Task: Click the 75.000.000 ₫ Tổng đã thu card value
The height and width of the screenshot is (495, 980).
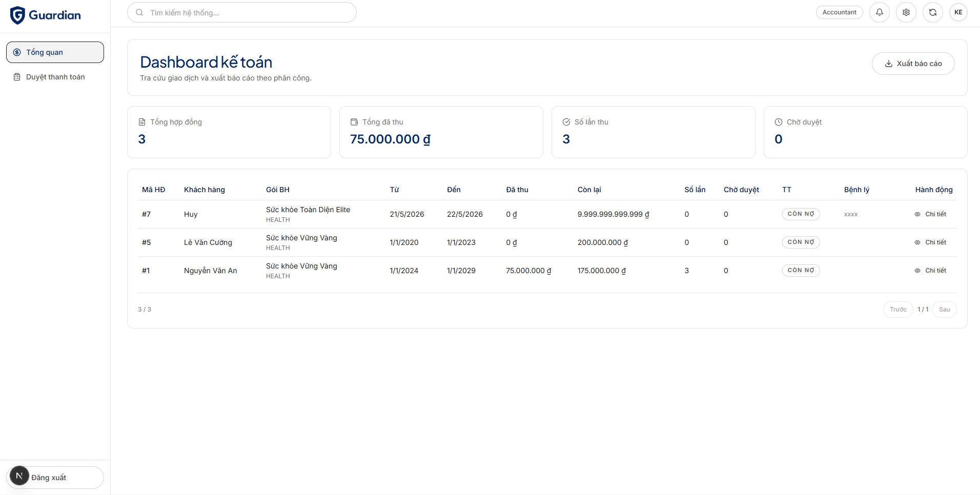Action: point(391,139)
